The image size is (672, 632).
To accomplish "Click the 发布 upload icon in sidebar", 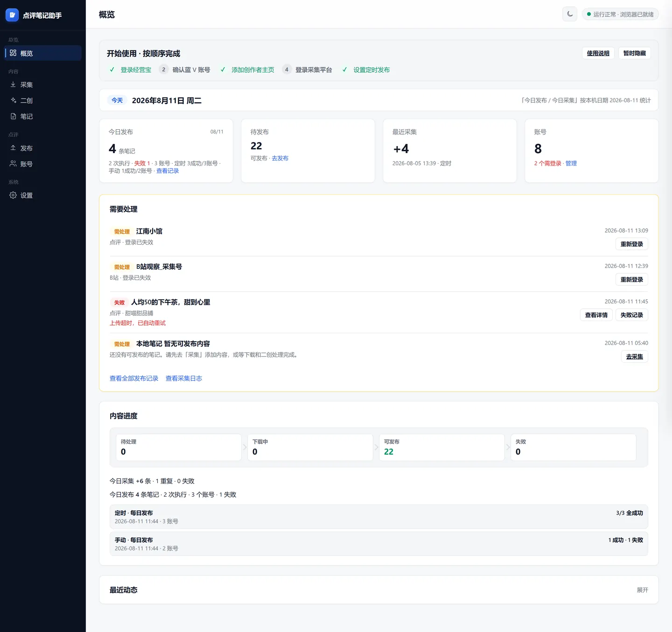I will tap(13, 148).
